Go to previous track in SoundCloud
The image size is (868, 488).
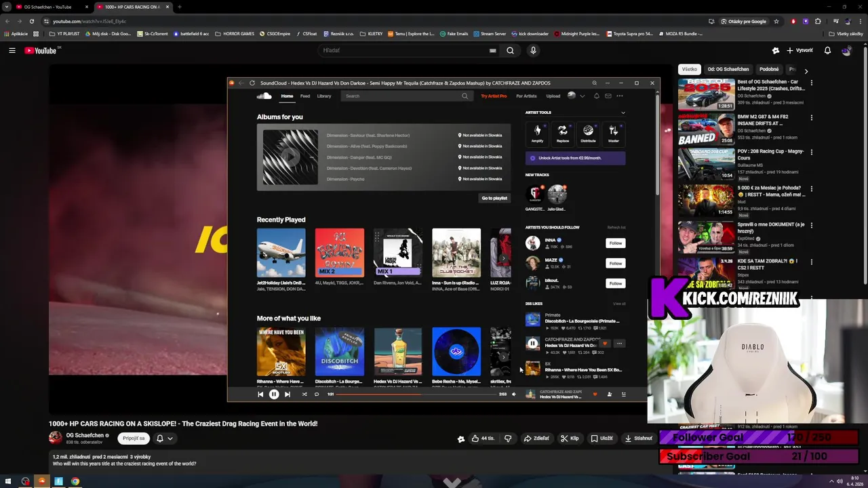260,394
